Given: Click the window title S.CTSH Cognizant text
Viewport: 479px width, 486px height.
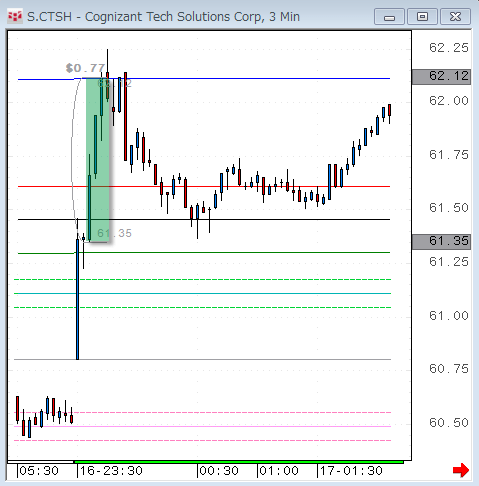Looking at the screenshot, I should pyautogui.click(x=163, y=17).
